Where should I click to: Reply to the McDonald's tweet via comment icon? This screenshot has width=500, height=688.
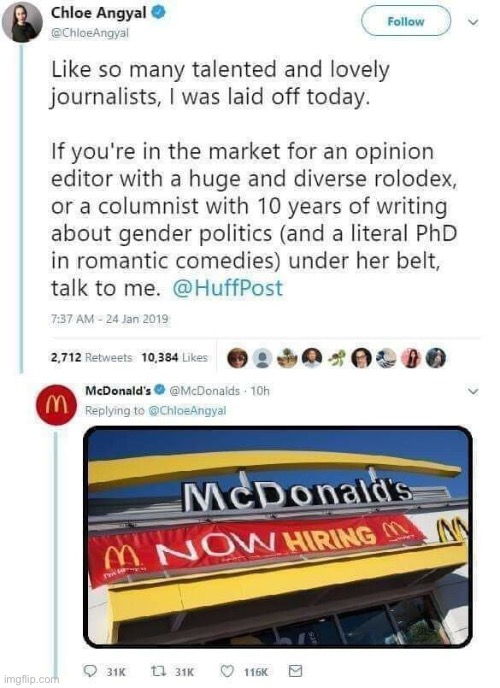(90, 670)
